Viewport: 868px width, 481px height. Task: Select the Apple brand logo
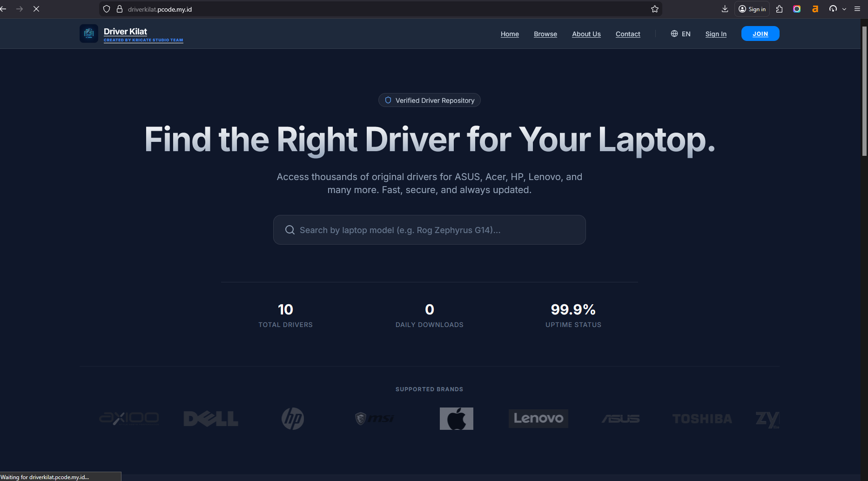pos(456,418)
